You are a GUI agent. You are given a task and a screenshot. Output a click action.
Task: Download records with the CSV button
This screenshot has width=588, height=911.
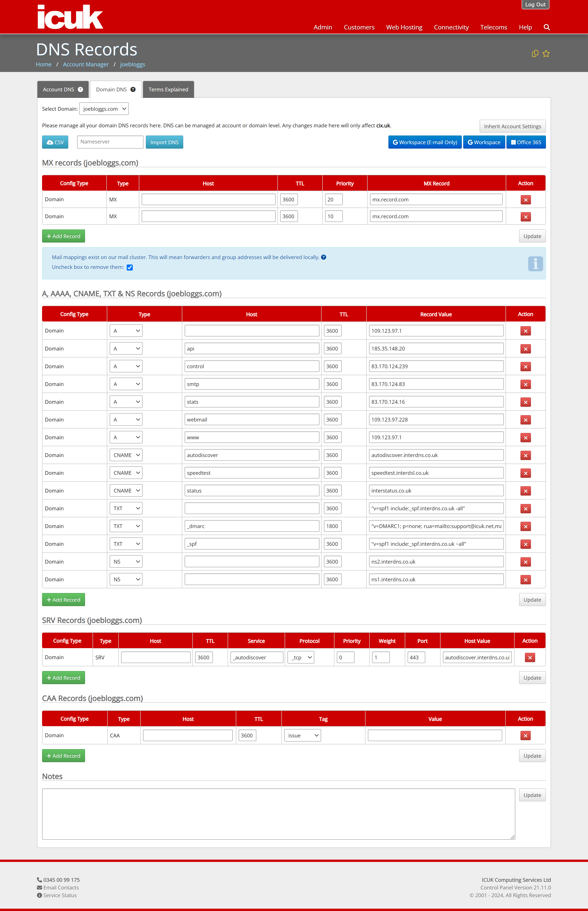point(55,142)
